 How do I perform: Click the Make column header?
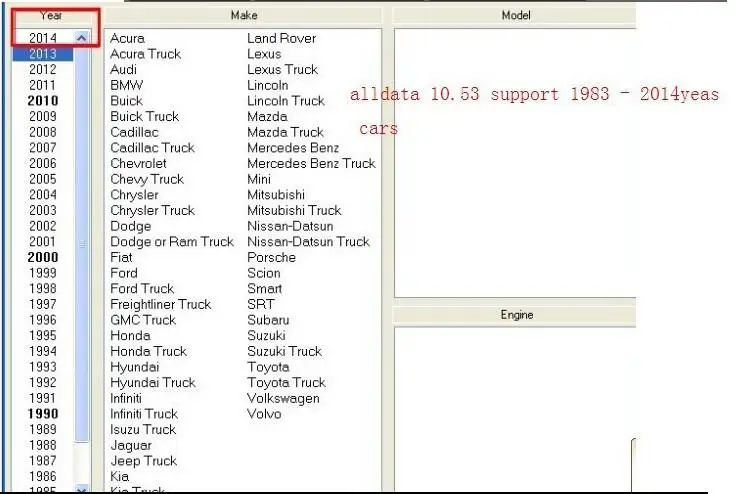[243, 16]
